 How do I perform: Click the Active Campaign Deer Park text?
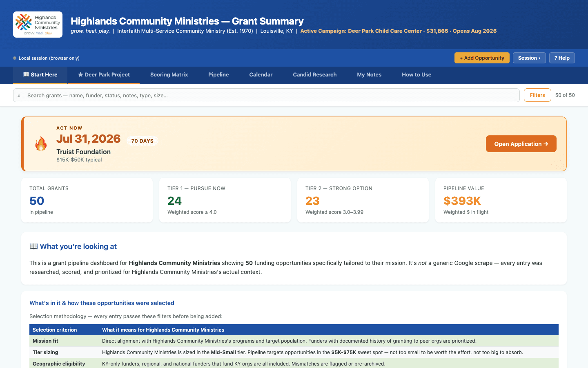coord(399,31)
